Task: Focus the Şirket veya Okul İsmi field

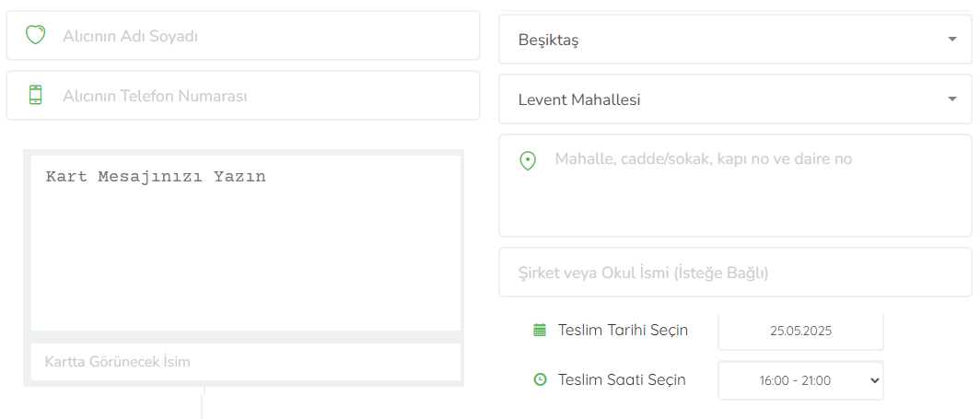Action: (x=735, y=273)
